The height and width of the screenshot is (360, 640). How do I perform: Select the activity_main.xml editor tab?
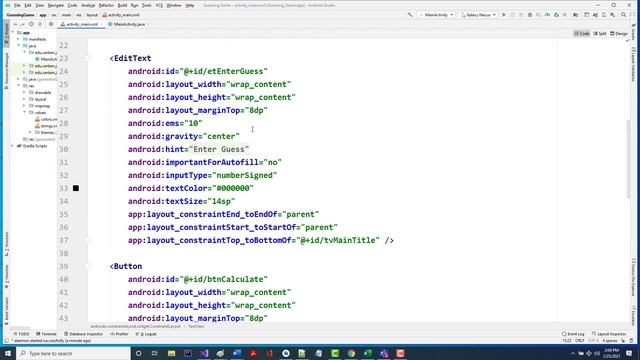(x=80, y=24)
